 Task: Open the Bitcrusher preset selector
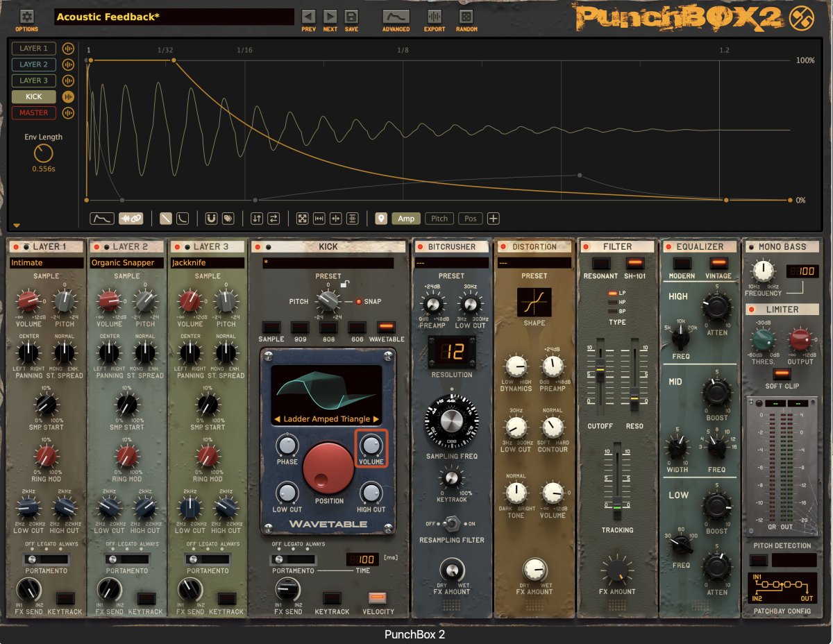[x=451, y=263]
